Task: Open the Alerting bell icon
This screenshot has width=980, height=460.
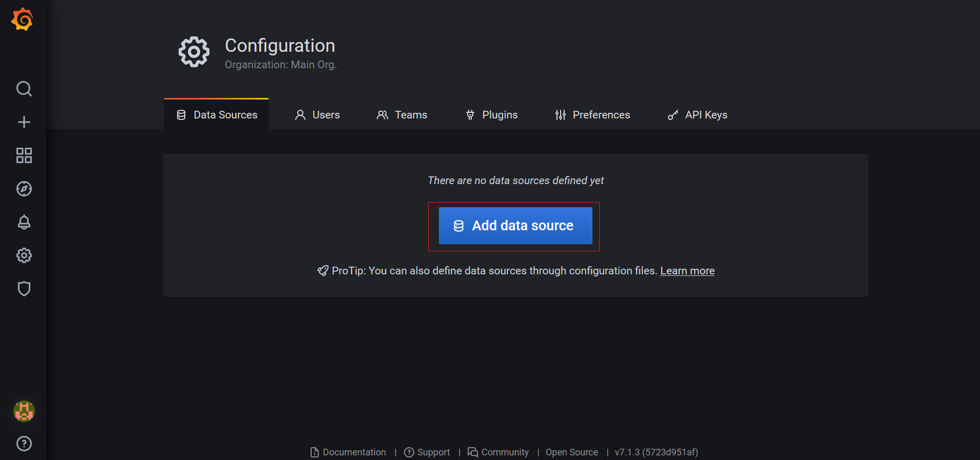Action: pos(24,222)
